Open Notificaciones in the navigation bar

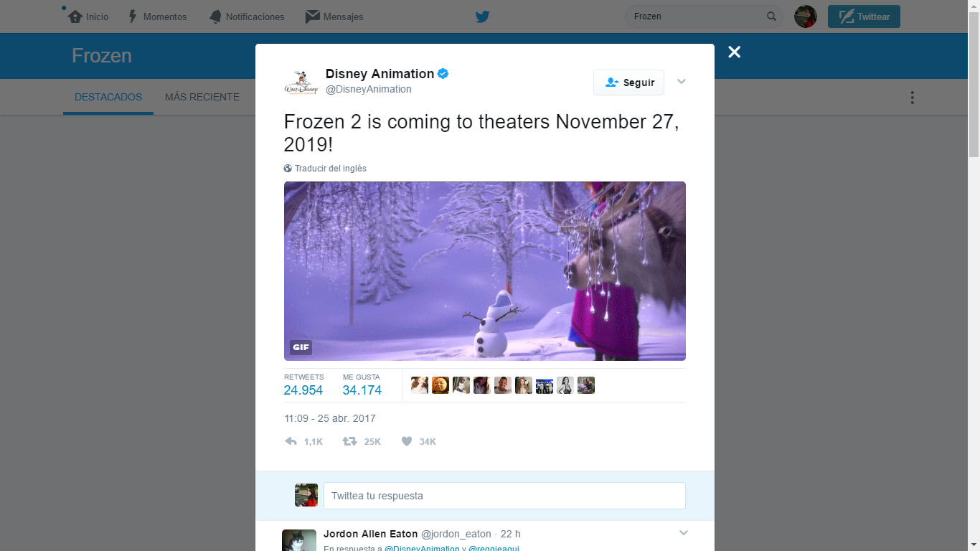tap(246, 17)
